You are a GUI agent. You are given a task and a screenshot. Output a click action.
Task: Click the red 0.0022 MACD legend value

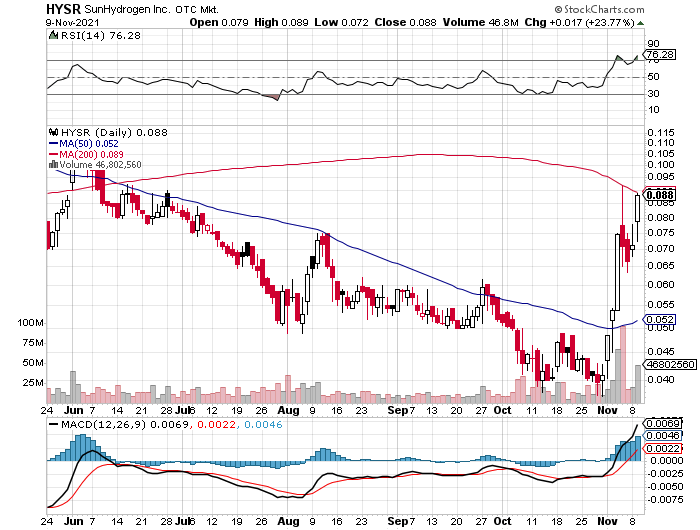pyautogui.click(x=216, y=425)
